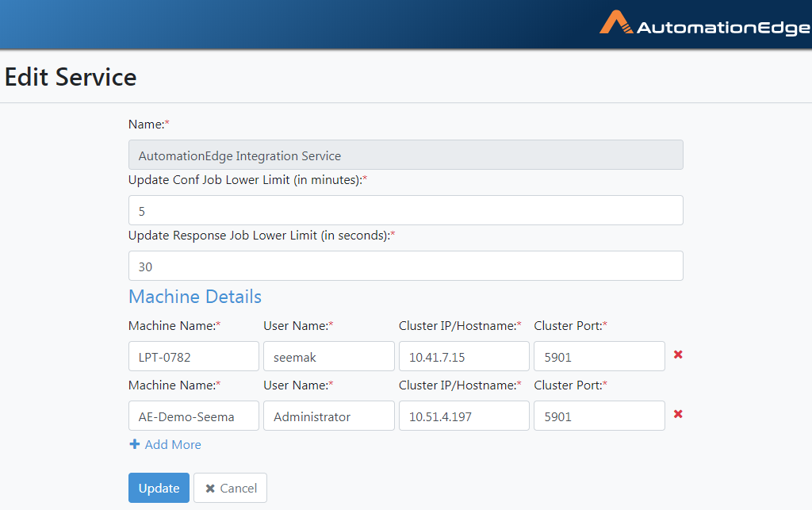The image size is (812, 510).
Task: Click the plus icon beside Add More
Action: tap(135, 444)
